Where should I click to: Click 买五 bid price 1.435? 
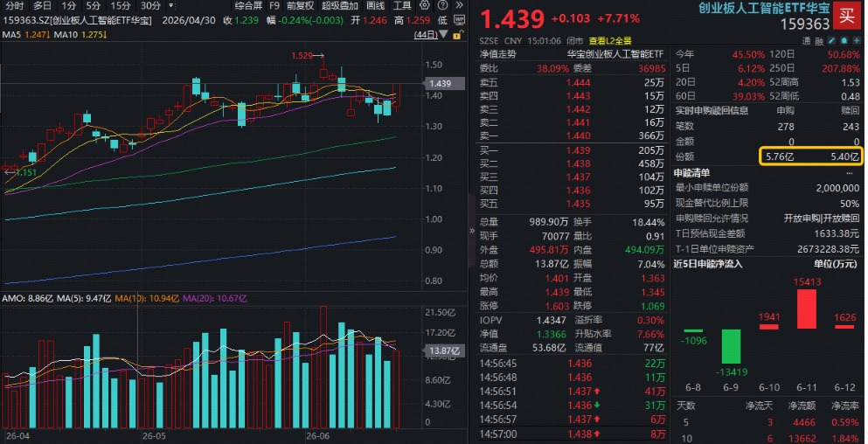pyautogui.click(x=578, y=204)
